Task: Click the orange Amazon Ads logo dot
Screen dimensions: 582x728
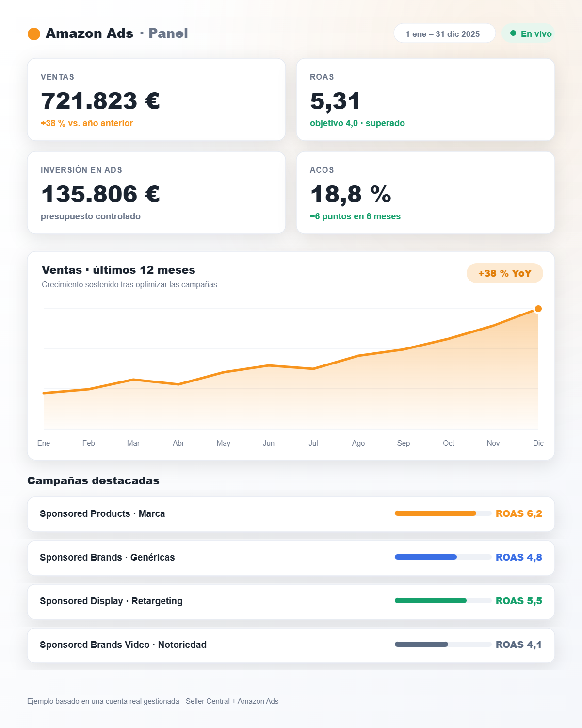Action: [x=34, y=34]
